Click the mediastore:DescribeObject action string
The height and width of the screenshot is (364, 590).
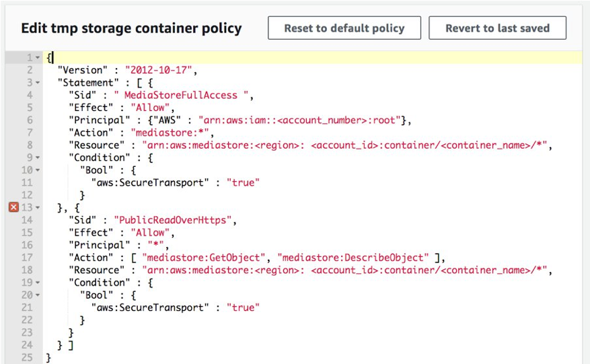[353, 258]
